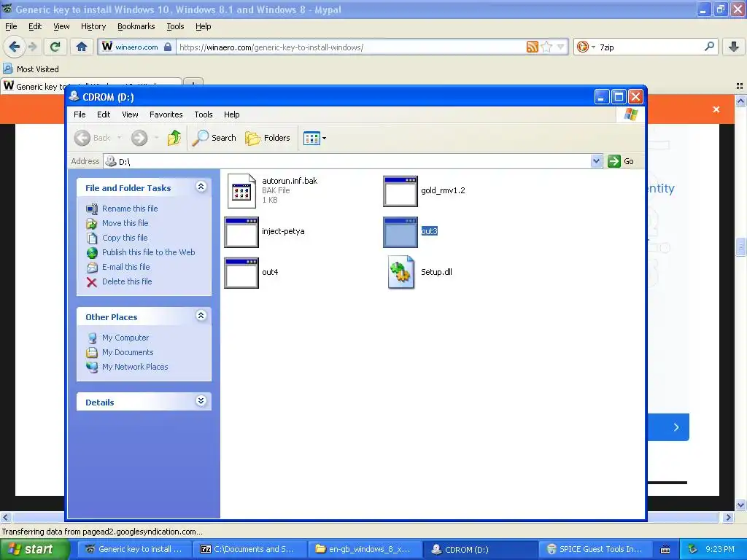Select the gold_rmv1.2 file icon

click(x=400, y=191)
